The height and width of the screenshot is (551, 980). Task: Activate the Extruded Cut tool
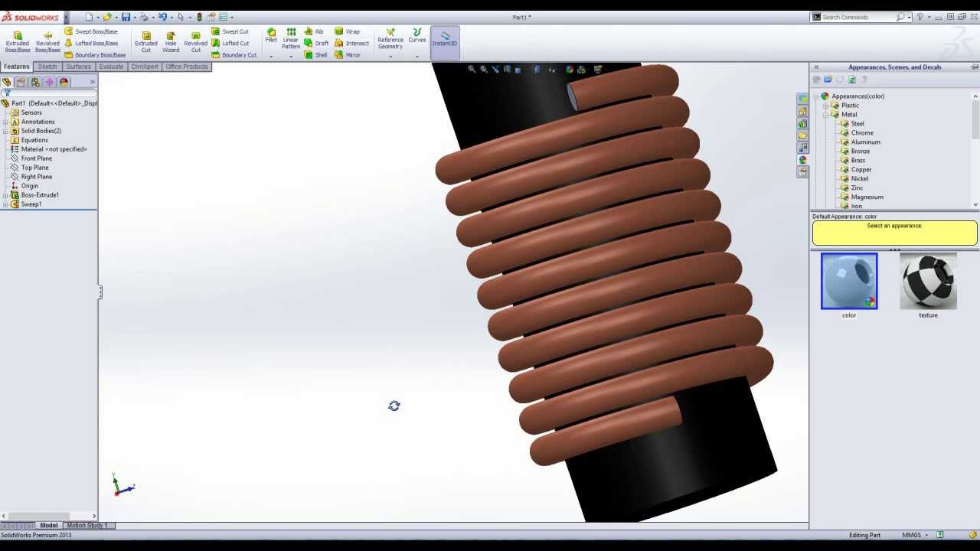click(x=145, y=42)
